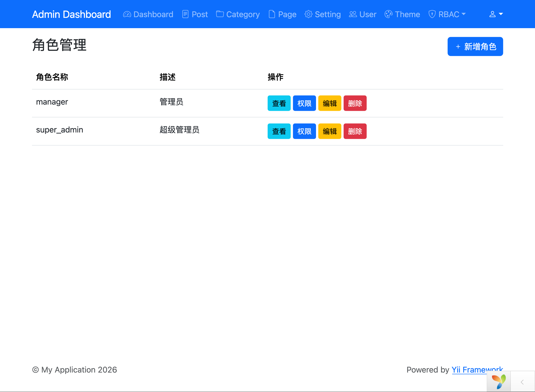The height and width of the screenshot is (392, 535).
Task: Open 权限 for super_admin role
Action: tap(304, 131)
